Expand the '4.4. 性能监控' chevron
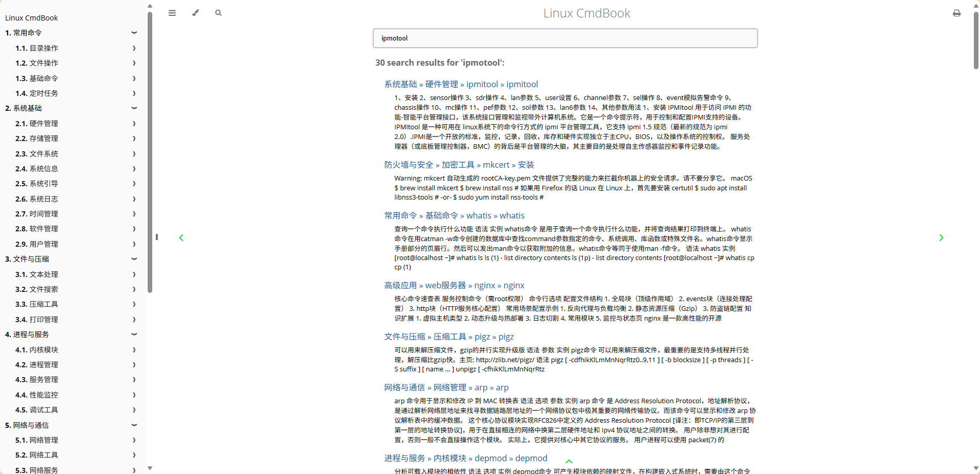This screenshot has height=474, width=980. pyautogui.click(x=134, y=395)
